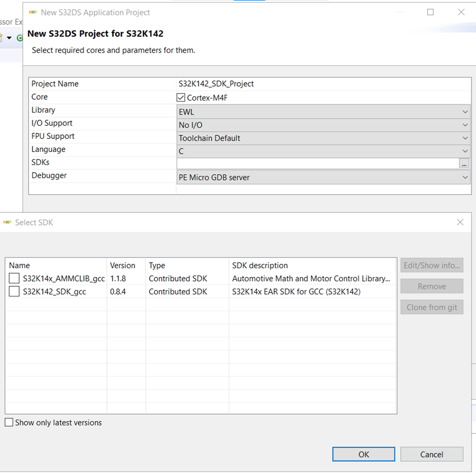
Task: Open the Library dropdown showing EWL
Action: [x=323, y=112]
